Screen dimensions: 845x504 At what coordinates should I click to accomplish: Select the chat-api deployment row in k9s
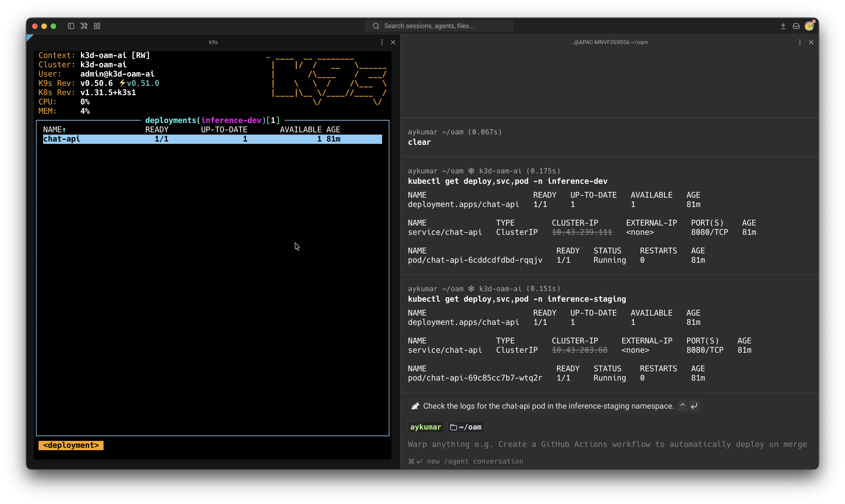click(212, 139)
